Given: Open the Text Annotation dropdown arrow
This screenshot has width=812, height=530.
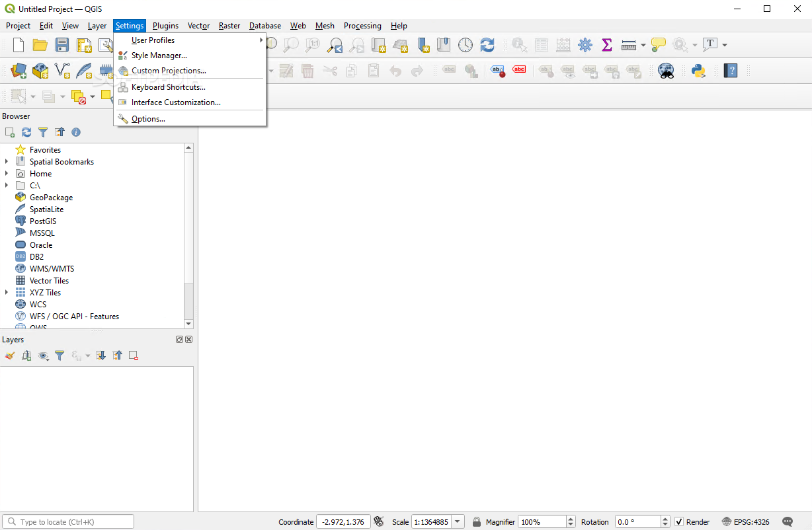Looking at the screenshot, I should [x=725, y=45].
